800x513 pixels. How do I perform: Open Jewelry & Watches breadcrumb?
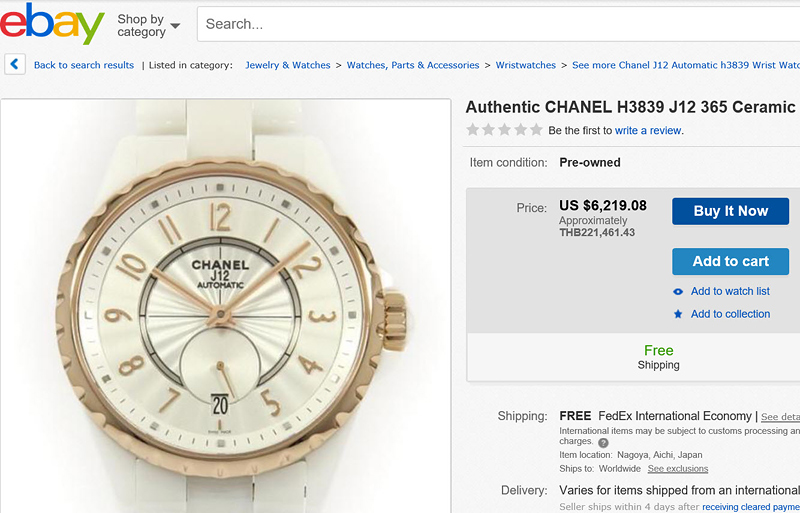288,65
